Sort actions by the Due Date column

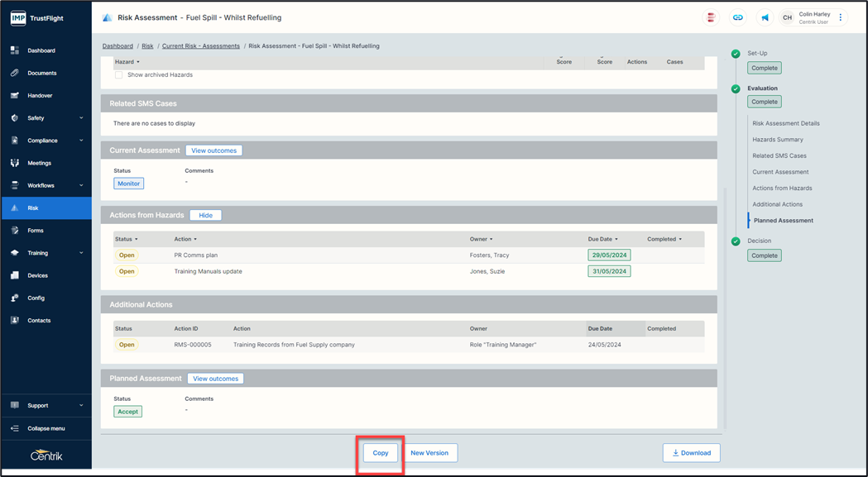pyautogui.click(x=602, y=239)
